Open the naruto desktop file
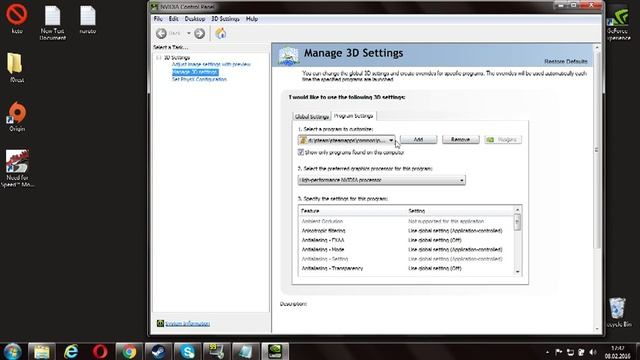640x360 pixels. point(88,19)
